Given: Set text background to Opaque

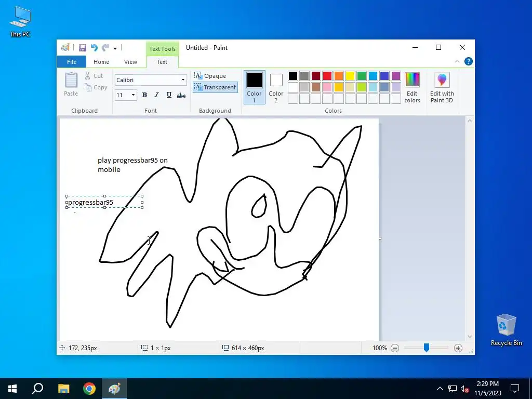Looking at the screenshot, I should point(210,76).
